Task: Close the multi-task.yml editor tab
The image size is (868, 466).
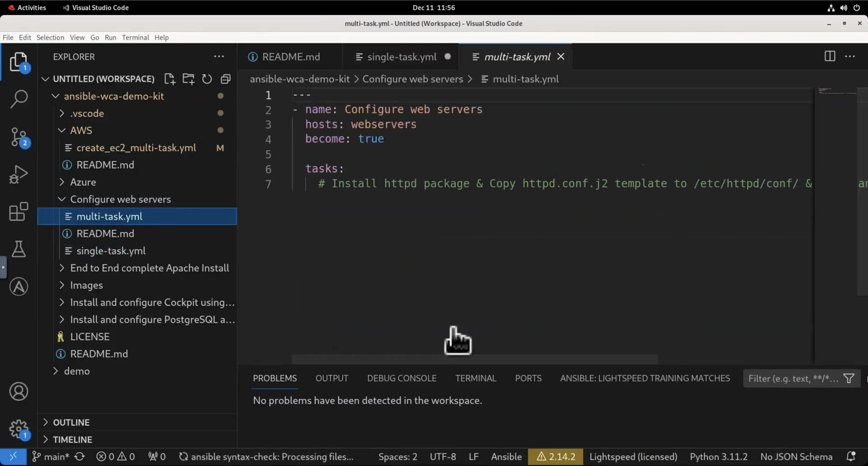Action: 561,57
